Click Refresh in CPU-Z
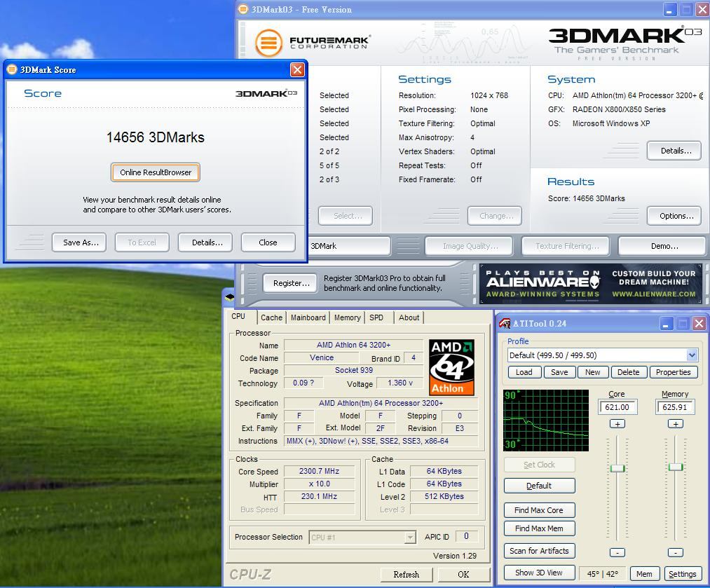 click(407, 574)
